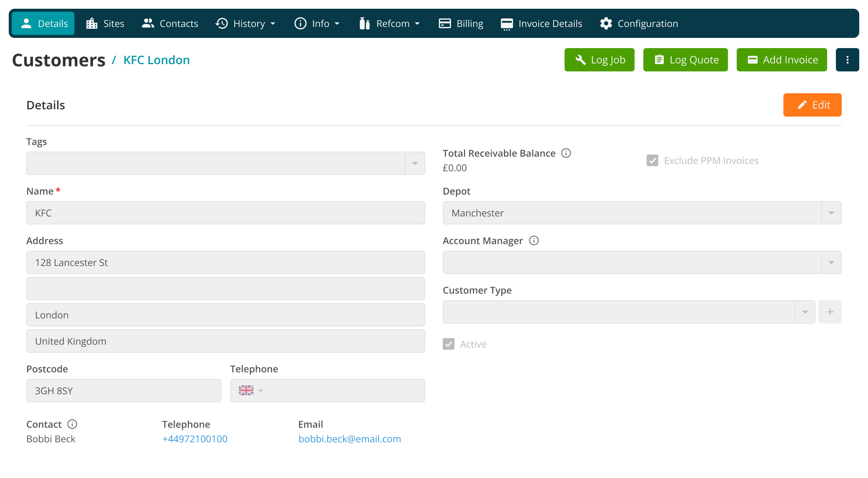868x478 pixels.
Task: Click the London city field
Action: coord(226,315)
